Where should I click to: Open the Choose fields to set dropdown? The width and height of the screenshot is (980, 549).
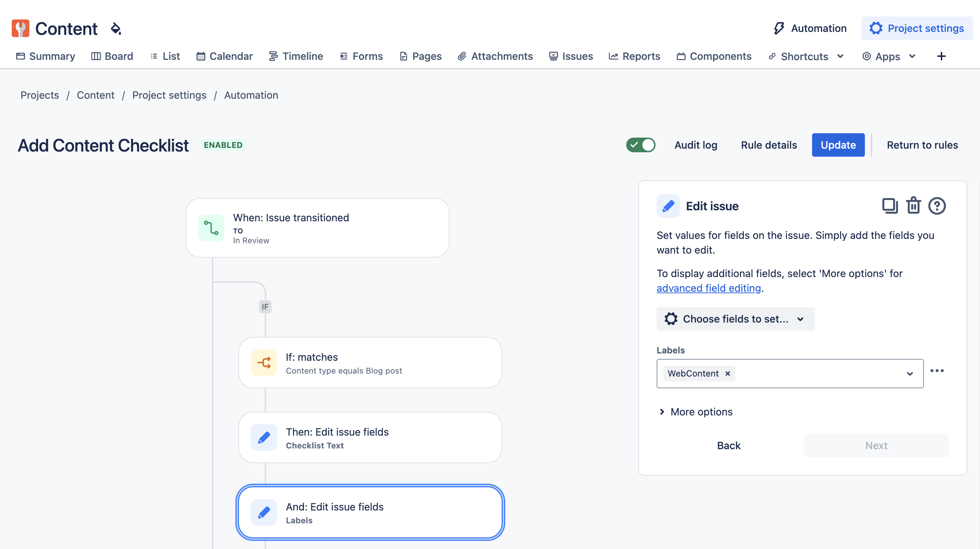735,319
